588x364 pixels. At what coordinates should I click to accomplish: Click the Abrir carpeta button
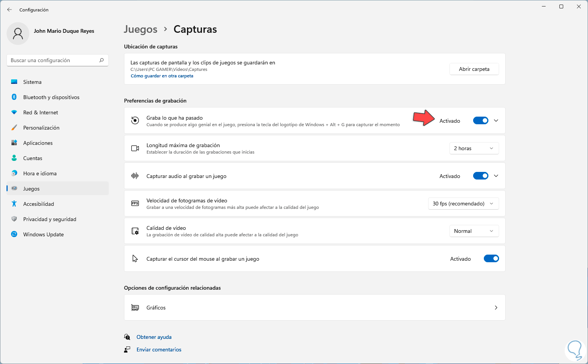474,69
